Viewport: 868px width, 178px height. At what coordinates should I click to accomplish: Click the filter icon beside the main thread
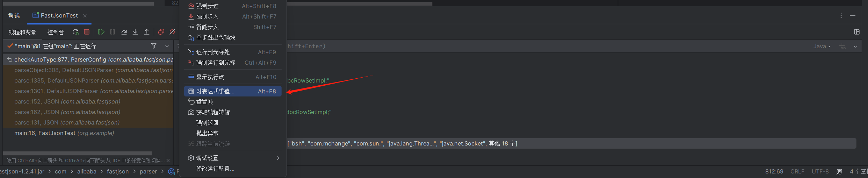[153, 46]
